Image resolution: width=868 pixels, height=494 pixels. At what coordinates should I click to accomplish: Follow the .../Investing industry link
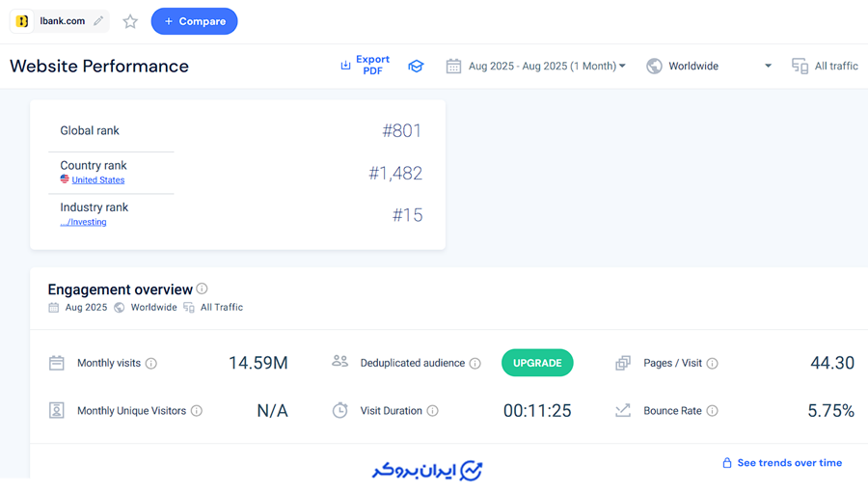click(83, 222)
